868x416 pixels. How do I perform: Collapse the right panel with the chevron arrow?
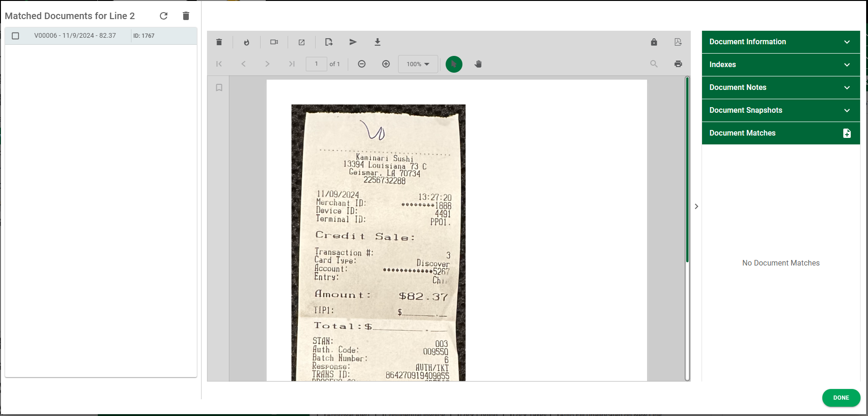coord(696,206)
